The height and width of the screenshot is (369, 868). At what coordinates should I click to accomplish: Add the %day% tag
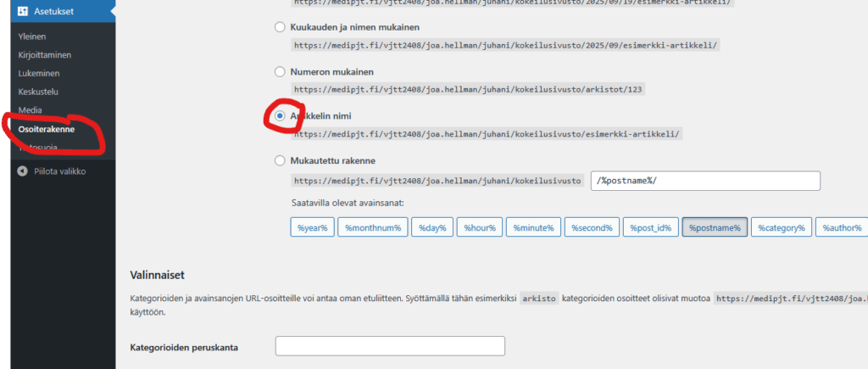pos(432,227)
